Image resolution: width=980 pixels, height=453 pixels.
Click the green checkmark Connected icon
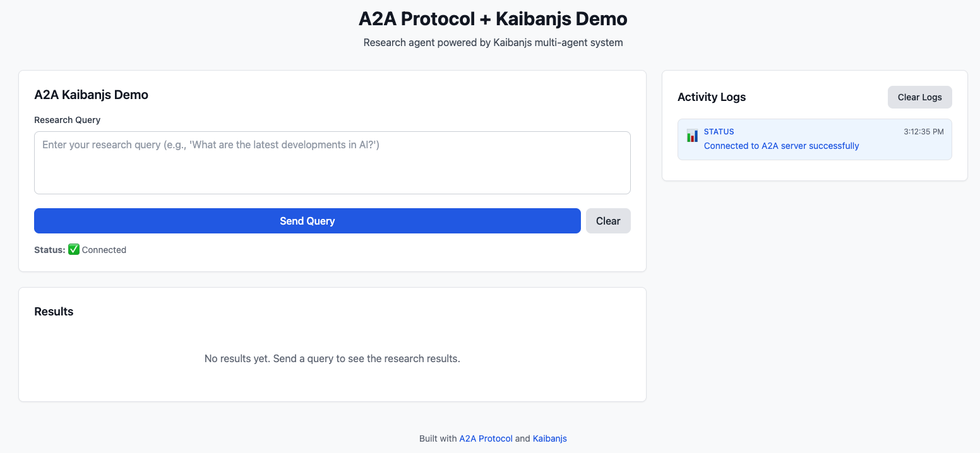pos(74,250)
